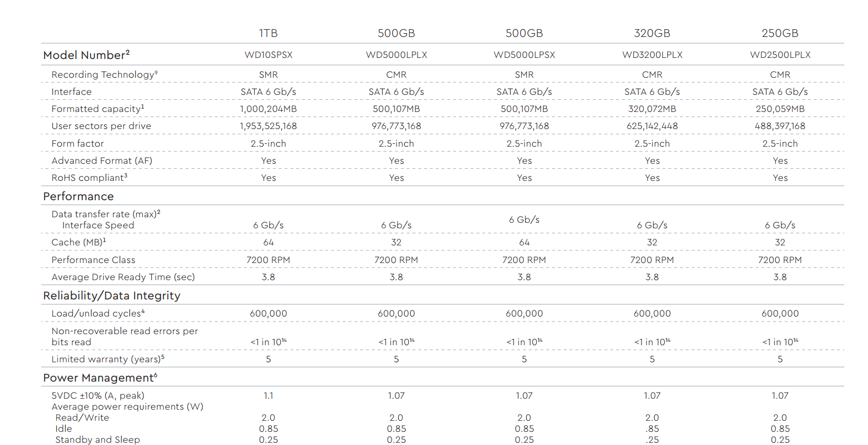Click the WD2500LPLX model number
The height and width of the screenshot is (445, 868).
click(780, 55)
